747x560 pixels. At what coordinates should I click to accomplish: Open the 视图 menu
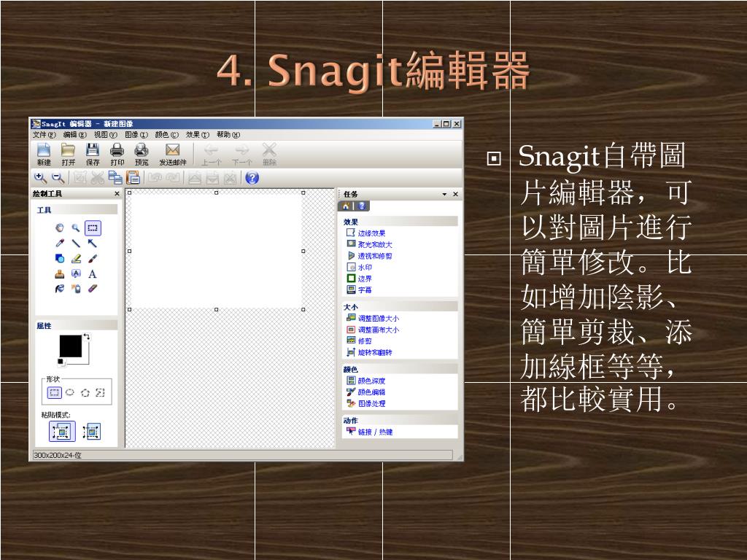coord(105,135)
